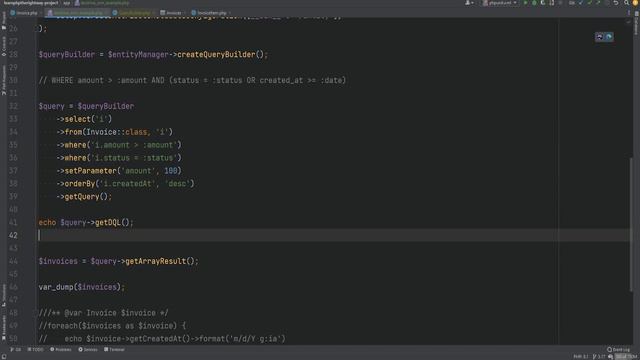
Task: Open the Commit tool window sidebar button
Action: point(4,46)
